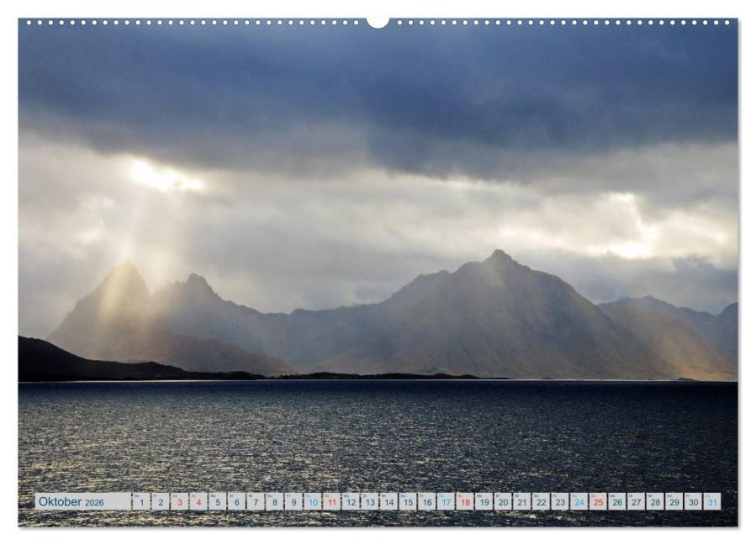Click red day 4 date cell

point(198,502)
